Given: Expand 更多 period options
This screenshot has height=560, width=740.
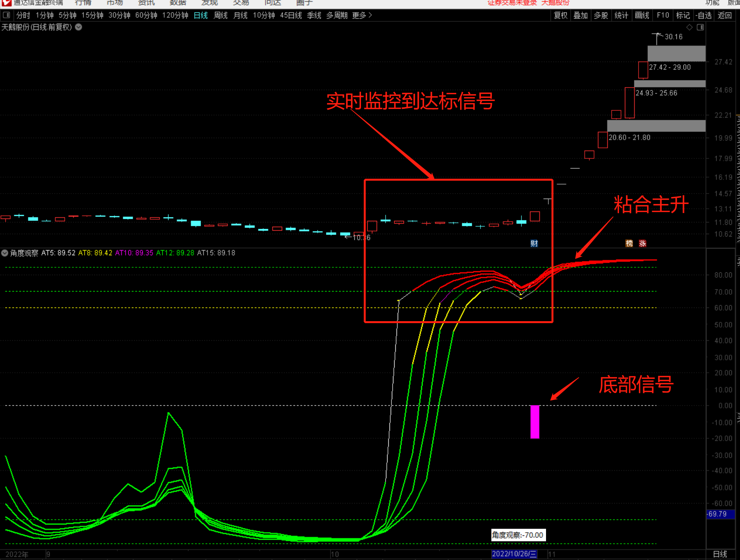Looking at the screenshot, I should (362, 15).
